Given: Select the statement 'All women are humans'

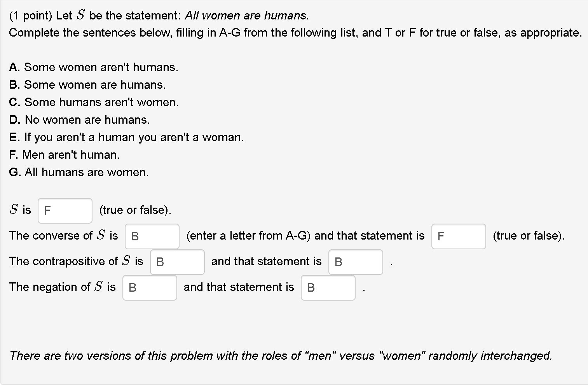Looking at the screenshot, I should 245,15.
